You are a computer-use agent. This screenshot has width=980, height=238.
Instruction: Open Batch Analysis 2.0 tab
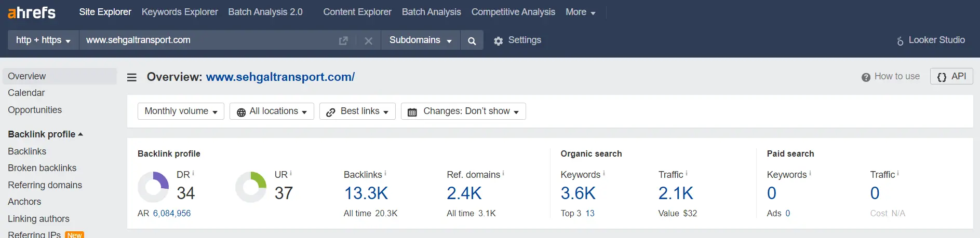coord(265,12)
